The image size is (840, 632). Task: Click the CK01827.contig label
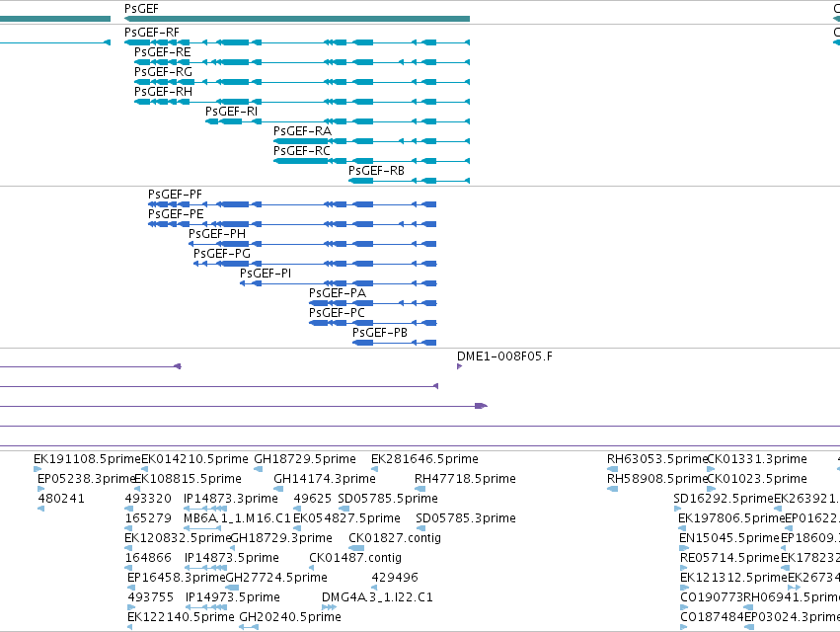point(395,539)
